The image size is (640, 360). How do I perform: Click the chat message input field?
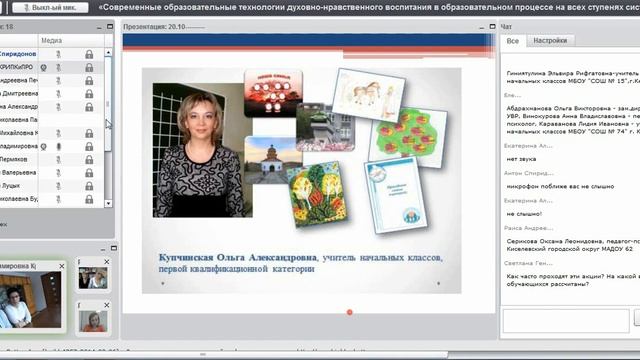(x=566, y=321)
